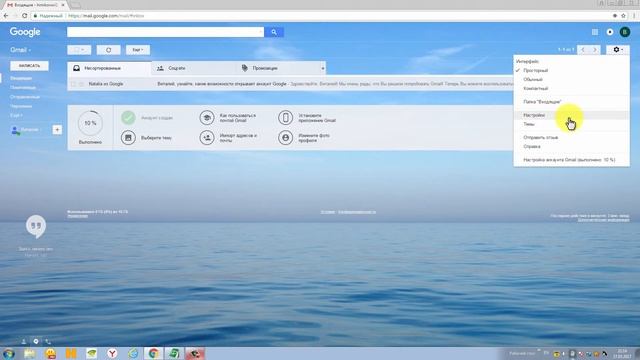This screenshot has width=640, height=360.
Task: Click storage Manage link in footer
Action: tap(78, 216)
